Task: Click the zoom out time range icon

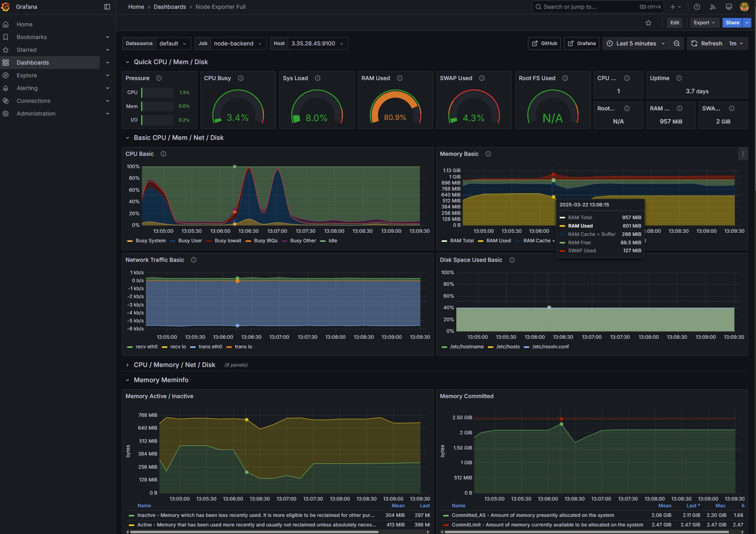Action: pyautogui.click(x=677, y=43)
